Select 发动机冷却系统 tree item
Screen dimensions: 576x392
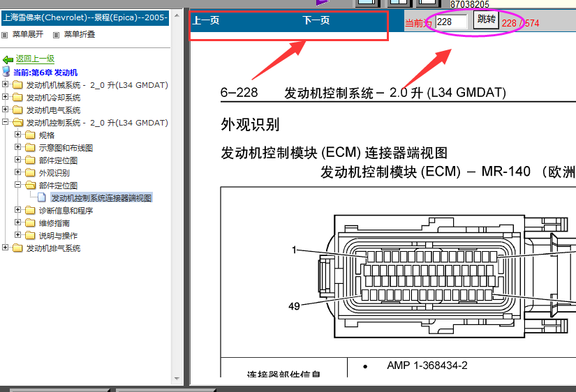coord(53,98)
